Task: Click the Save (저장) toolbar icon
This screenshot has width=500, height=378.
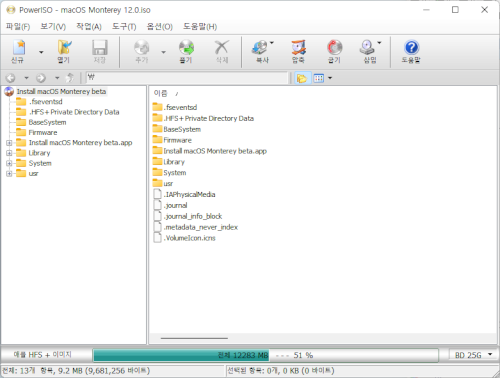Action: click(x=100, y=48)
